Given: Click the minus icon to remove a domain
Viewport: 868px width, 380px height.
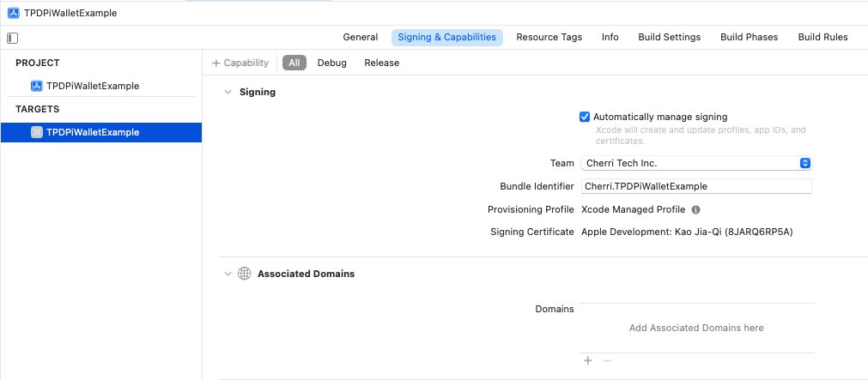Looking at the screenshot, I should 607,360.
